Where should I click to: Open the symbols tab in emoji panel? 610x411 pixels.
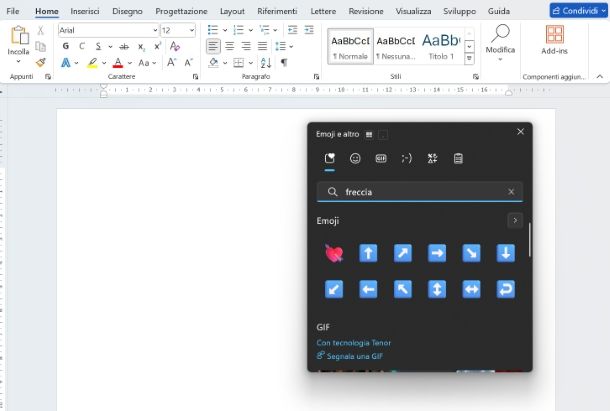click(x=432, y=158)
